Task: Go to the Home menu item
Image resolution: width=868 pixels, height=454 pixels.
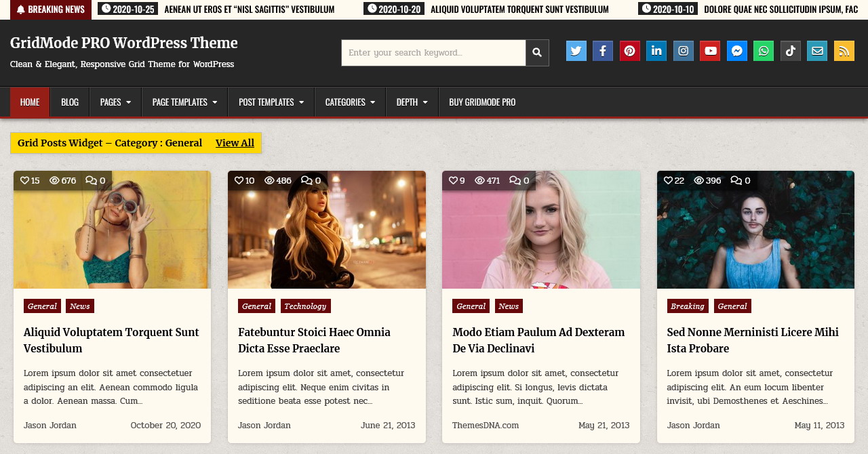Action: point(30,102)
